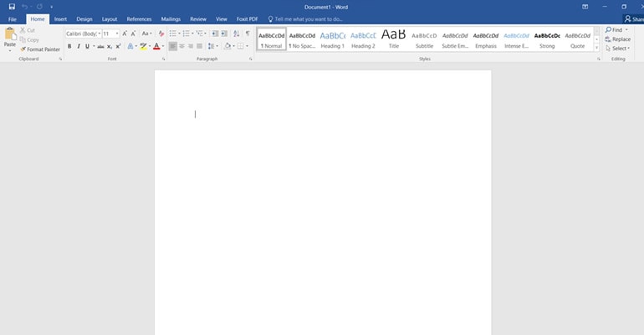Open the Borders dropdown arrow

coord(247,46)
